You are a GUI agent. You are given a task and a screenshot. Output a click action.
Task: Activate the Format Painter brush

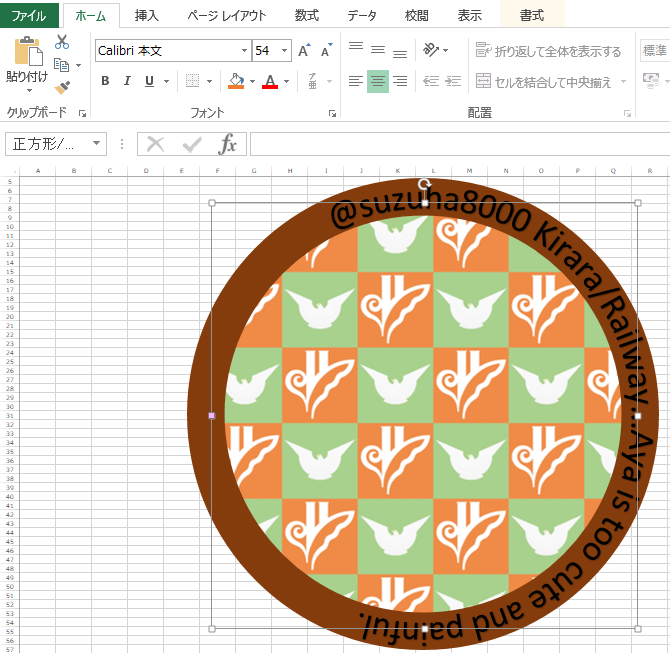62,88
